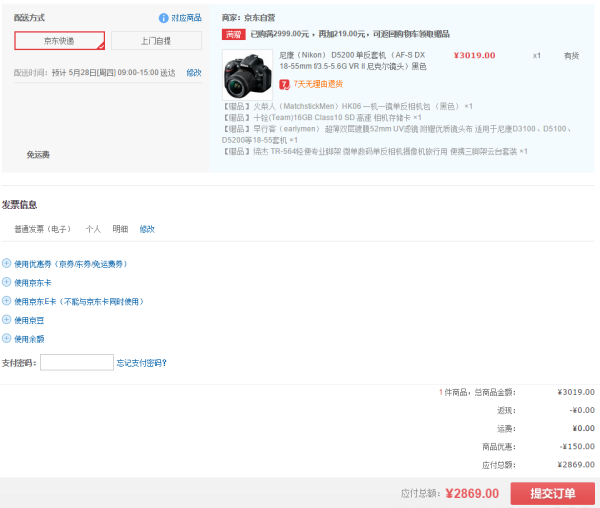
Task: Open 使用京豆 link text
Action: coord(29,320)
